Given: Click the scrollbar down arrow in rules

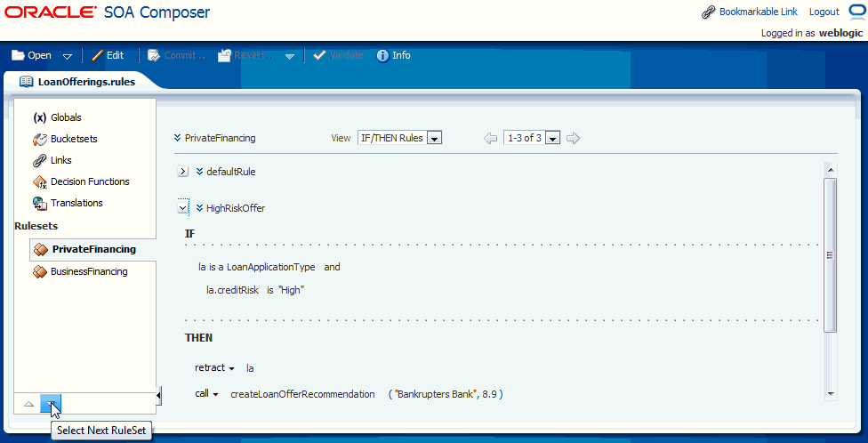Looking at the screenshot, I should click(831, 393).
